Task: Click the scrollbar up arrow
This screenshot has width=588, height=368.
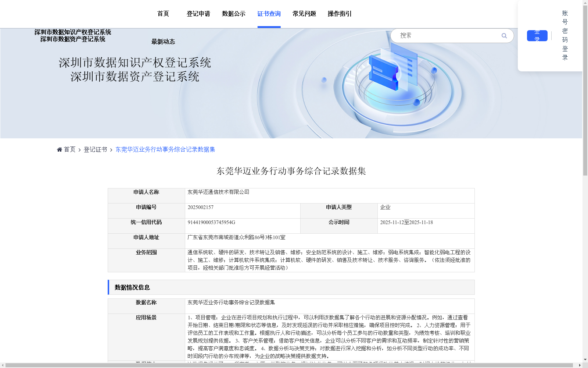Action: click(585, 2)
